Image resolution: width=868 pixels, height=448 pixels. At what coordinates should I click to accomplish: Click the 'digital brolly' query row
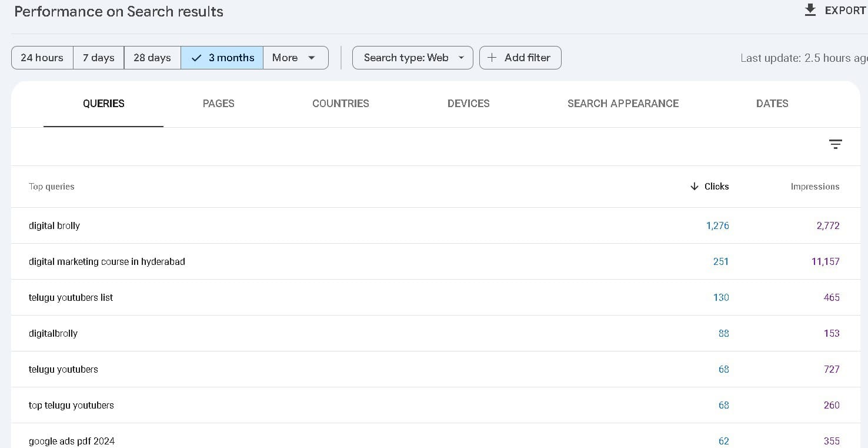(54, 225)
